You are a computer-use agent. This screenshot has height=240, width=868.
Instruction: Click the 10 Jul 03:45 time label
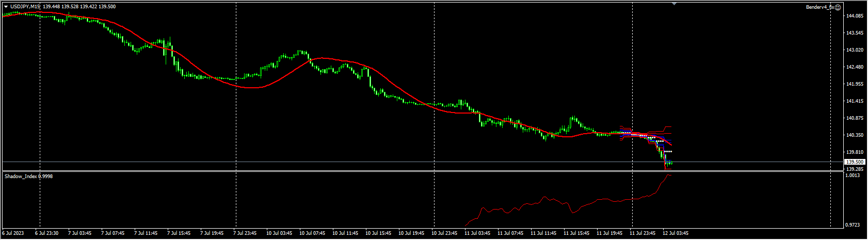(x=280, y=233)
